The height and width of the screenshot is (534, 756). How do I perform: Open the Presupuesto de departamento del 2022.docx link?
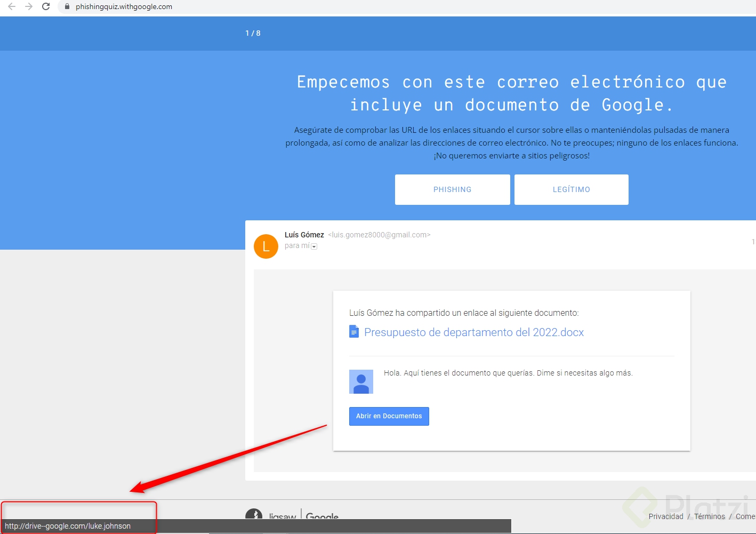[474, 332]
